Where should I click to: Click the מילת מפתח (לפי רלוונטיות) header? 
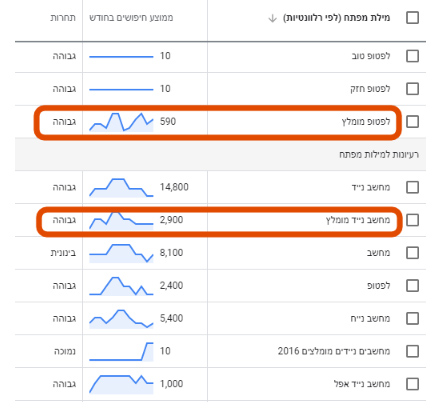point(336,18)
